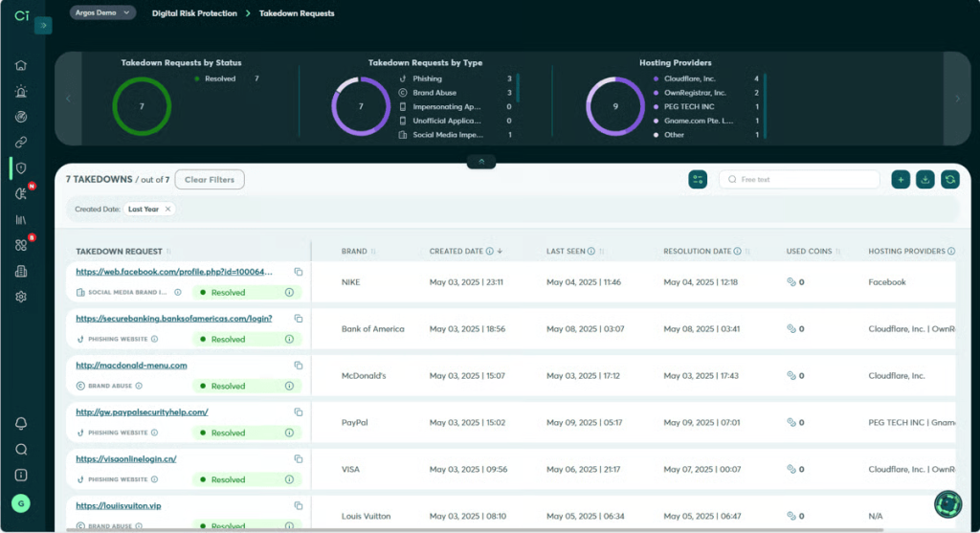Viewport: 980px width, 533px height.
Task: Copy the securebanking.banksofamericas.com URL
Action: [x=299, y=319]
